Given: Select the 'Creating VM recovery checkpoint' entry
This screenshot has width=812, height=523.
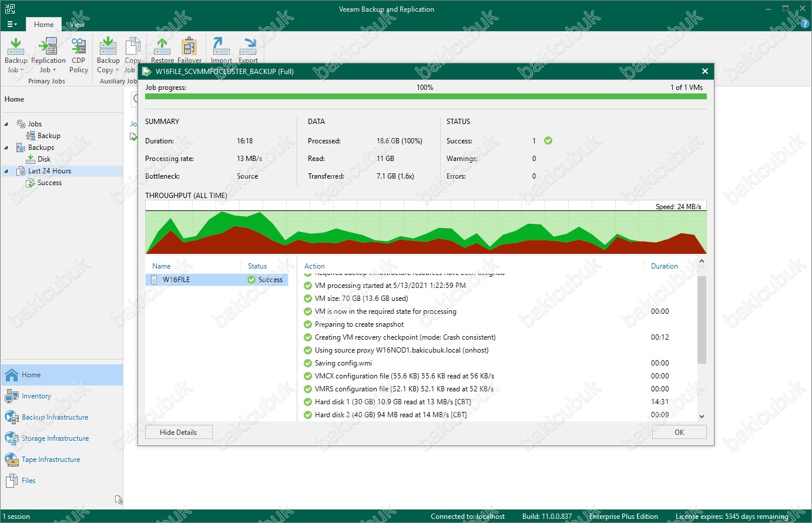Looking at the screenshot, I should coord(405,337).
